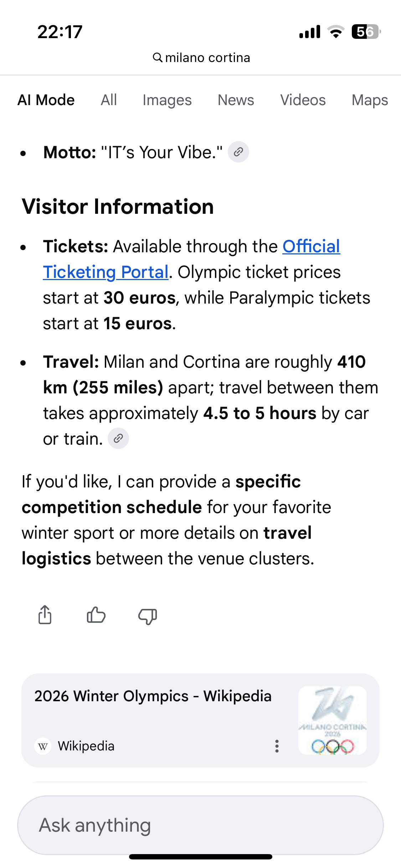Open the source link icon beside Motto

pyautogui.click(x=238, y=152)
